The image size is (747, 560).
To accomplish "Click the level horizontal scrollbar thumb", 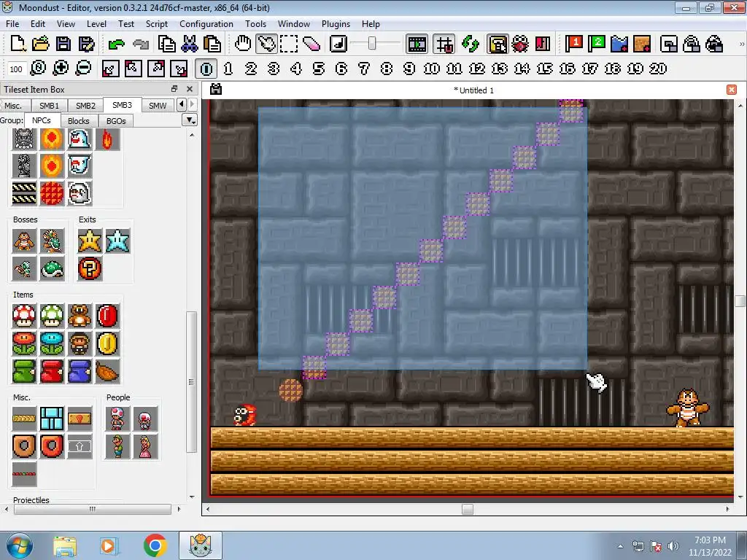I will pos(468,509).
